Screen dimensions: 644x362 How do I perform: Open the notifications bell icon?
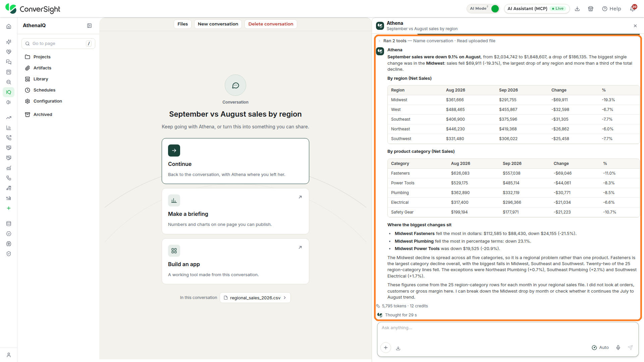(x=633, y=9)
